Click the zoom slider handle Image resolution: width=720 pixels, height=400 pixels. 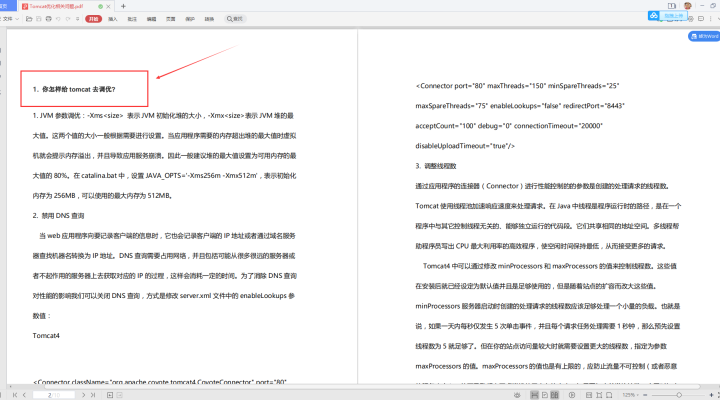pyautogui.click(x=679, y=395)
